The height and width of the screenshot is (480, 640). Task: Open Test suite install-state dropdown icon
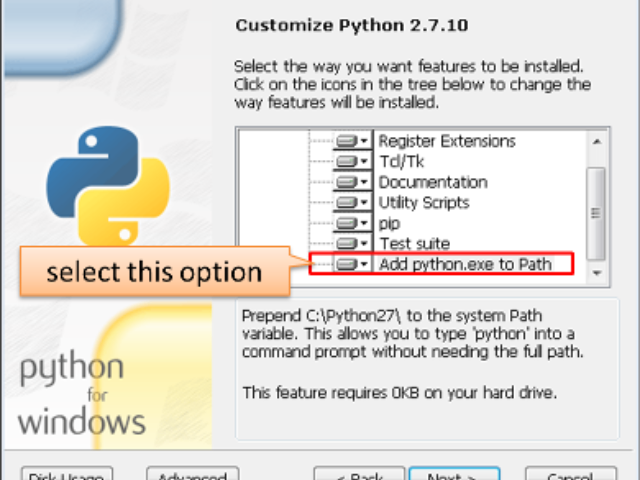[353, 243]
